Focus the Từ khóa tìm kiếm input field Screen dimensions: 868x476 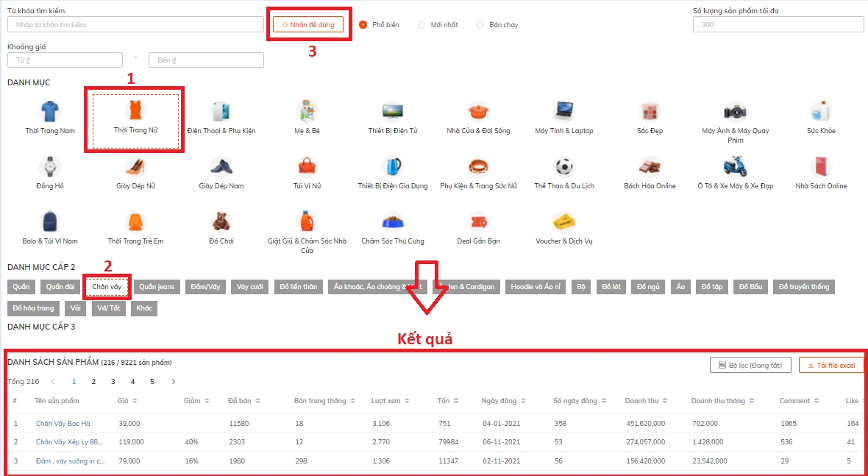pos(135,24)
